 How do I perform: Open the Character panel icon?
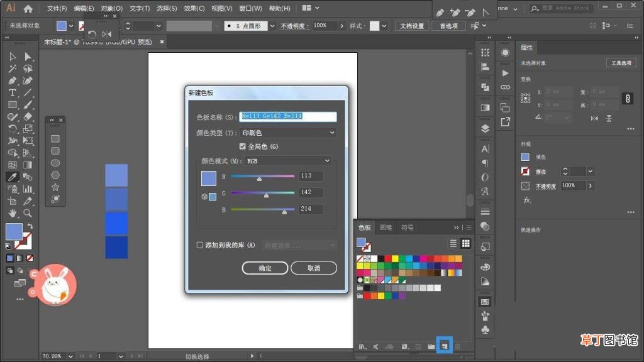tap(485, 149)
